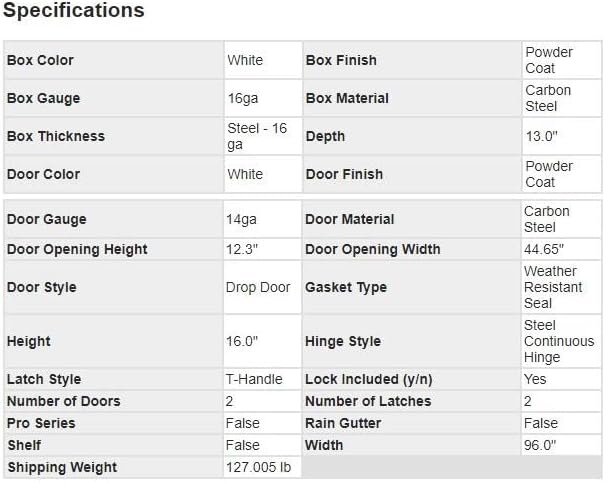Click the Width 96.0" value cell
This screenshot has width=605, height=482.
542,445
